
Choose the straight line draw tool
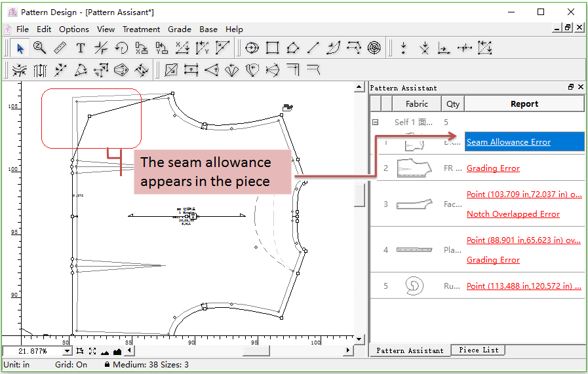[x=313, y=48]
